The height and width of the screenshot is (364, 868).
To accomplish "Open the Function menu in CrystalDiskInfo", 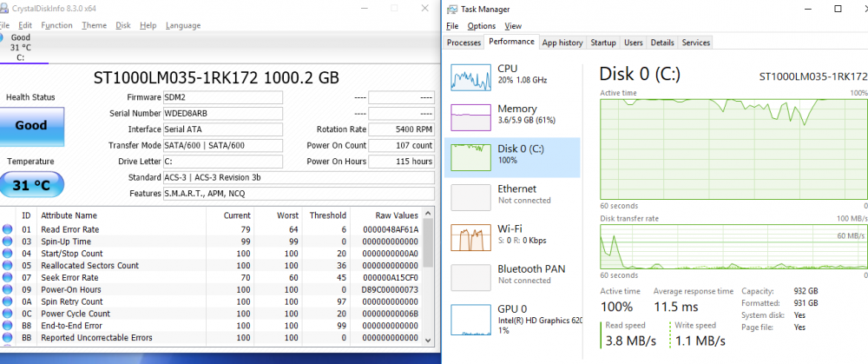I will coord(56,25).
